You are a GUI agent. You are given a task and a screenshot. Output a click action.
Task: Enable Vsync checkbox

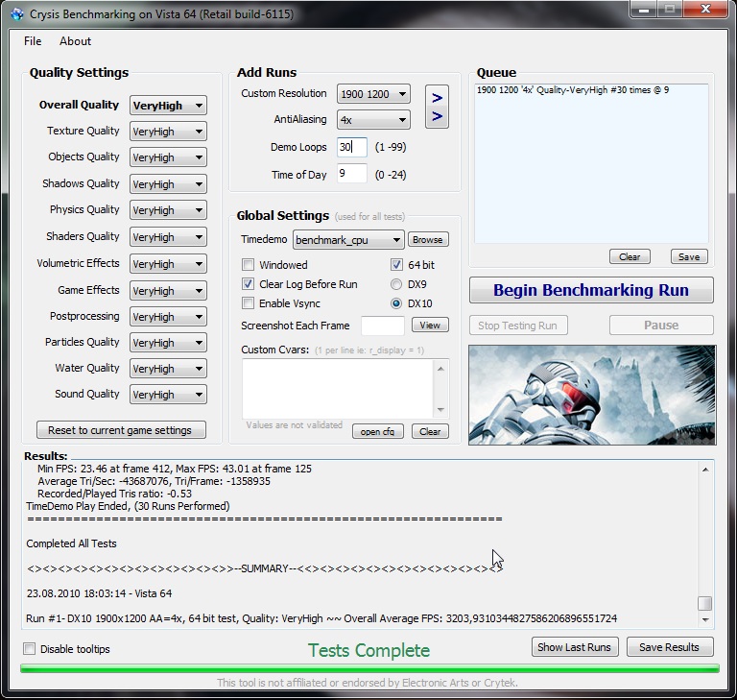249,303
